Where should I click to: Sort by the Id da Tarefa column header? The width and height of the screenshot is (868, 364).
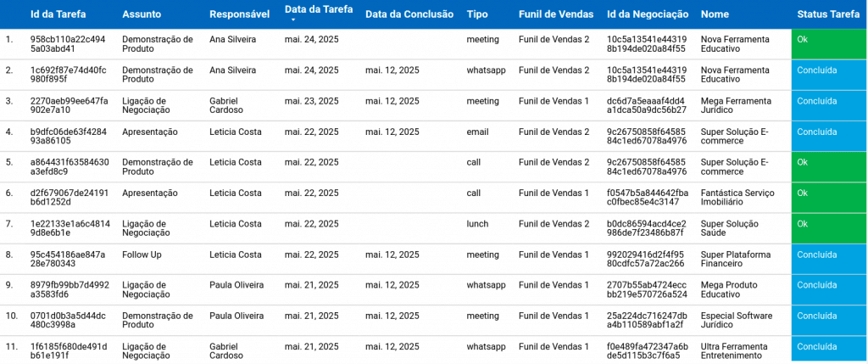58,14
